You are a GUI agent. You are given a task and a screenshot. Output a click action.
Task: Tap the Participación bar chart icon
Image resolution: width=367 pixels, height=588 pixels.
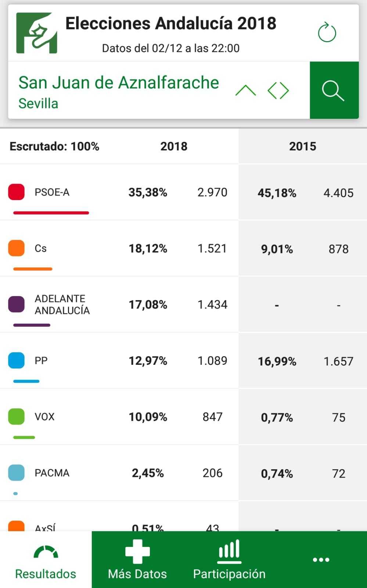click(229, 551)
